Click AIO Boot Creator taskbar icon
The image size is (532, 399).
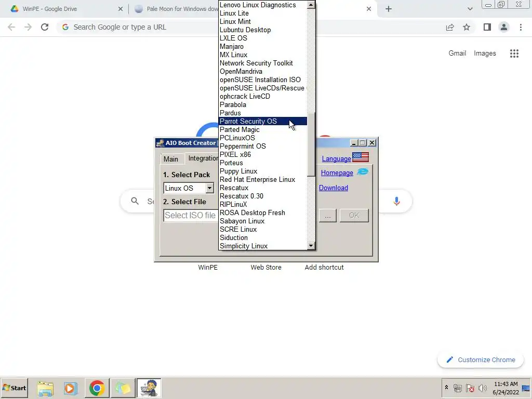pyautogui.click(x=149, y=388)
